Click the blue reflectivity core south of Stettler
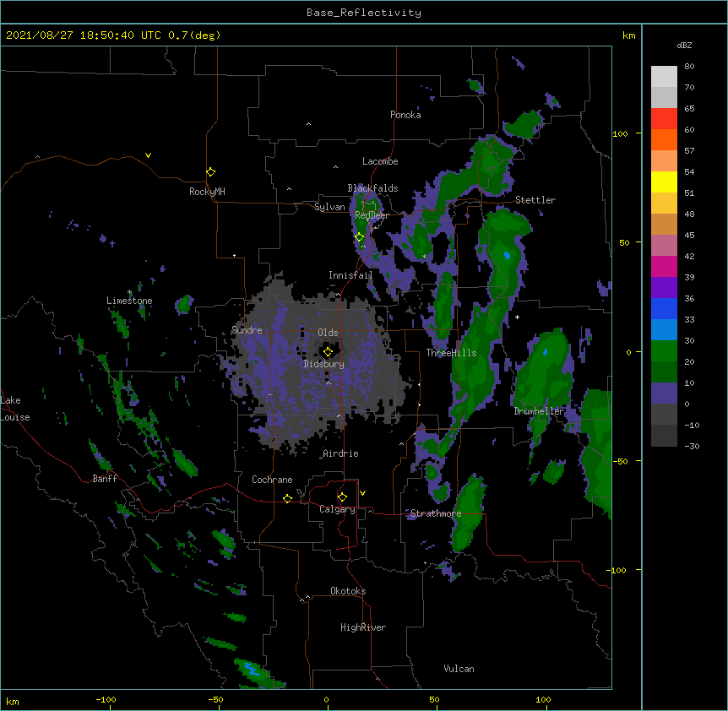728x711 pixels. coord(507,255)
